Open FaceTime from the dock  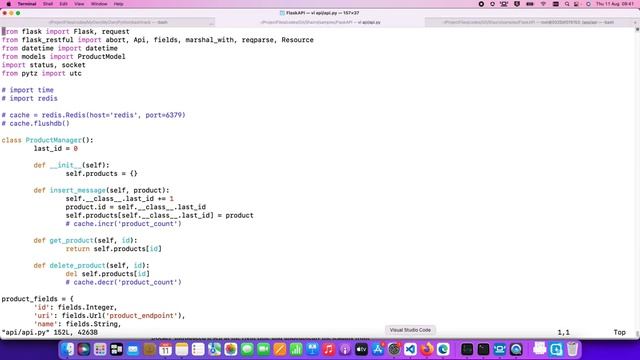pyautogui.click(x=263, y=349)
